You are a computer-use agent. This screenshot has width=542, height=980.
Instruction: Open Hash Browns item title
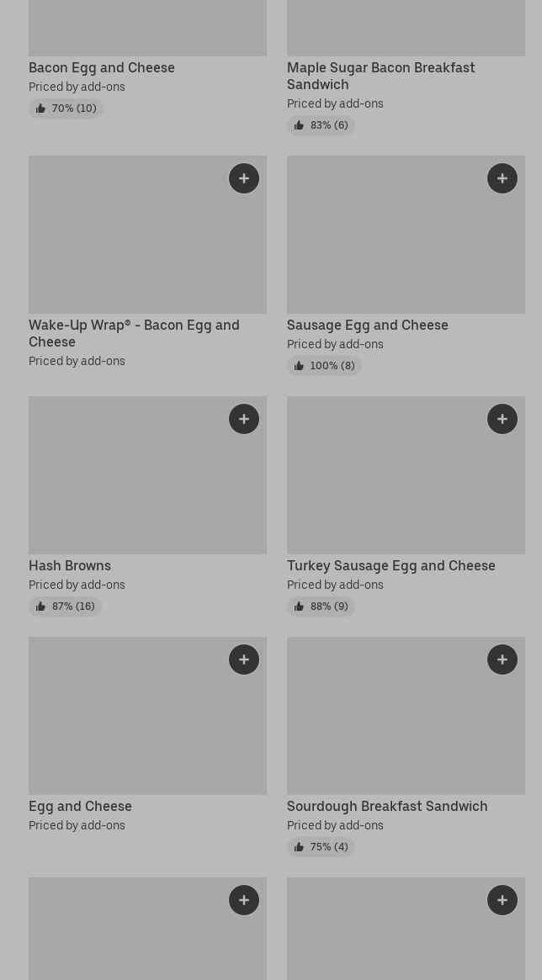tap(70, 565)
